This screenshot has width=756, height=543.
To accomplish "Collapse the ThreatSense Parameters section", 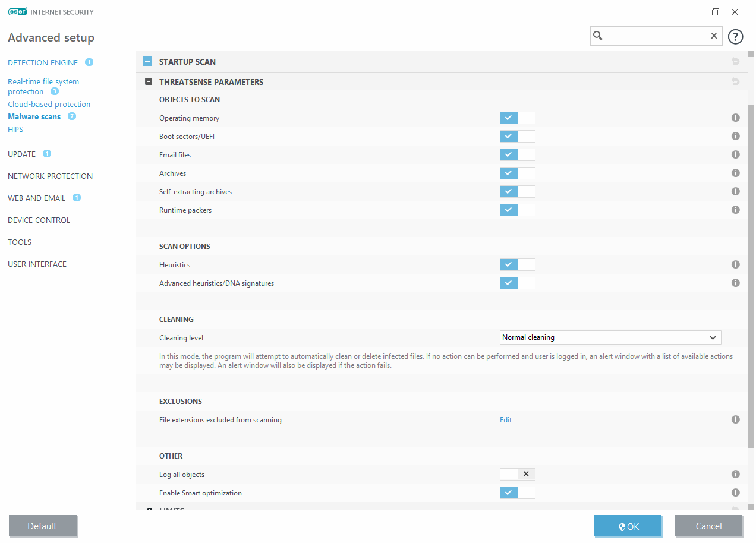I will (x=149, y=82).
